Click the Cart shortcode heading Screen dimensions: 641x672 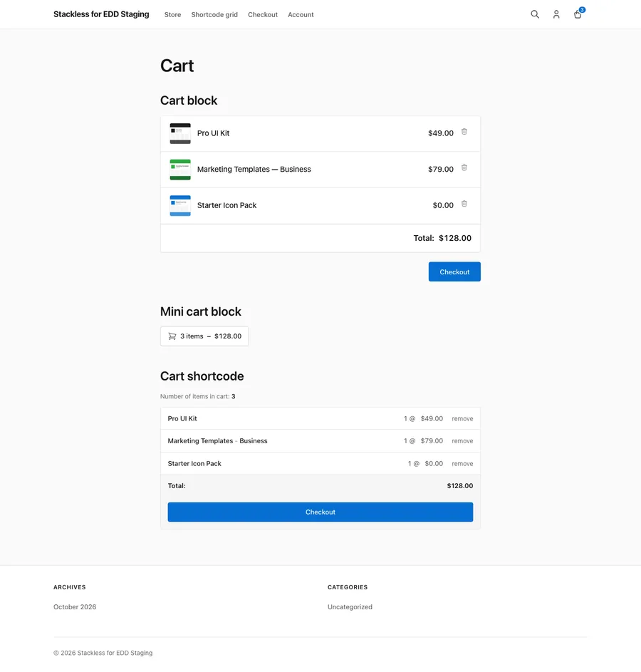(202, 376)
